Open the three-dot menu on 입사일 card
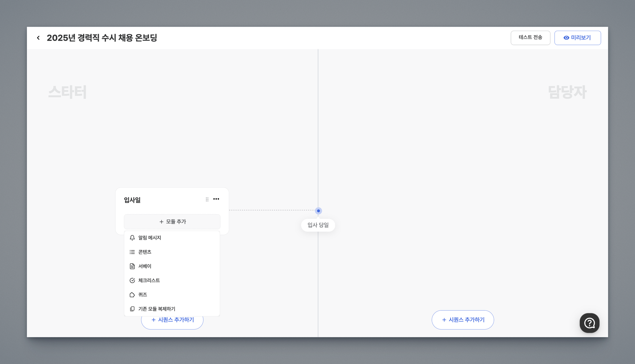Image resolution: width=635 pixels, height=364 pixels. point(216,199)
